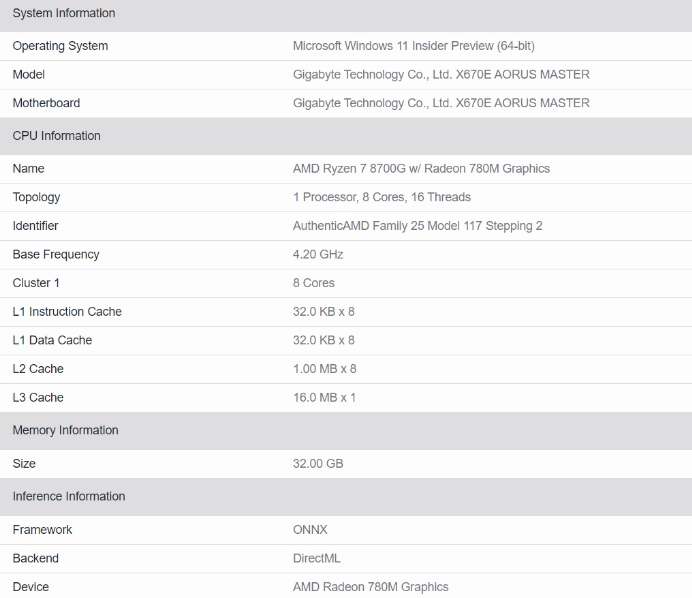Click the Topology row's processor value
The image size is (692, 598).
point(382,197)
